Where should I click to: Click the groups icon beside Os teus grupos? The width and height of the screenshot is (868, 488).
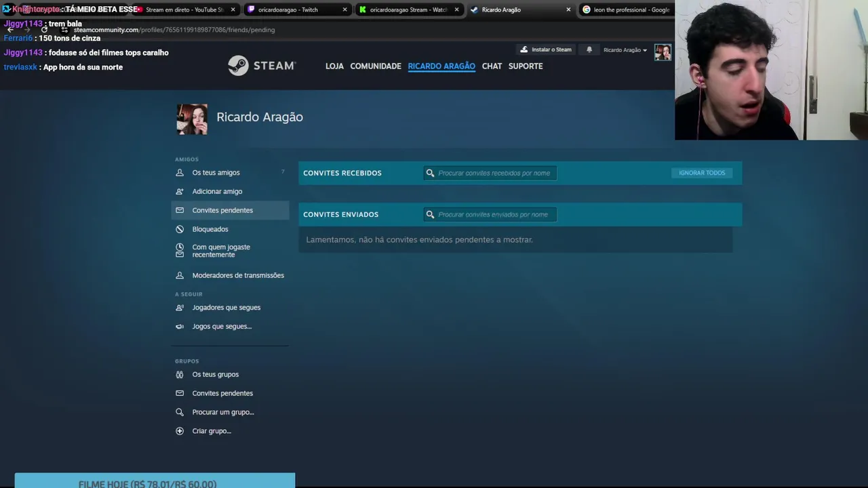click(x=180, y=375)
